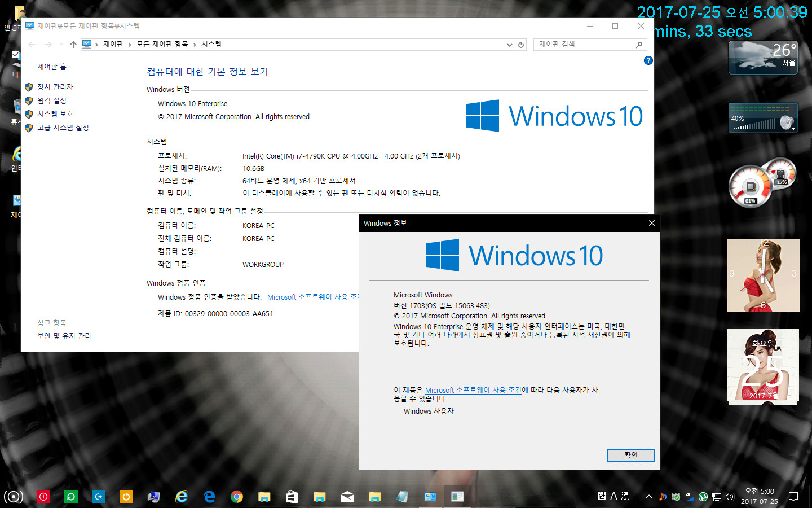
Task: Expand the chevron before 제어판 breadcrumb
Action: coord(96,45)
